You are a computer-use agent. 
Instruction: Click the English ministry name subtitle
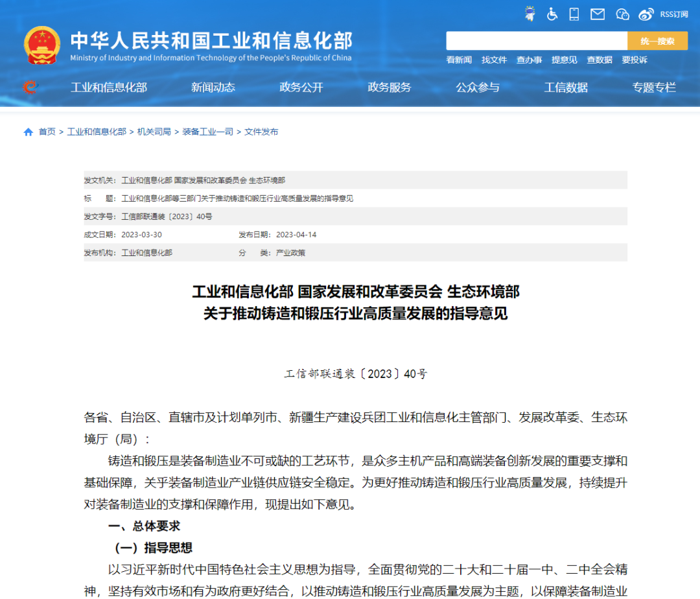tap(211, 58)
